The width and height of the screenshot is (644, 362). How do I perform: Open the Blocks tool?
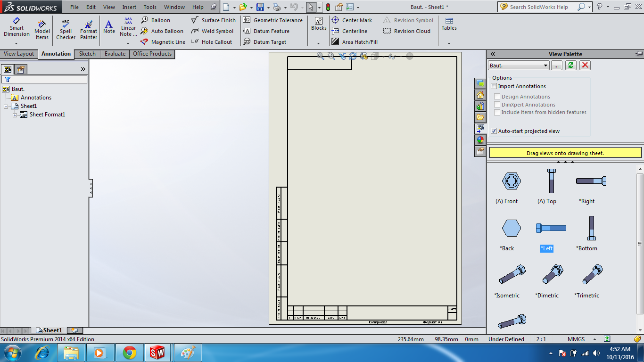coord(319,25)
